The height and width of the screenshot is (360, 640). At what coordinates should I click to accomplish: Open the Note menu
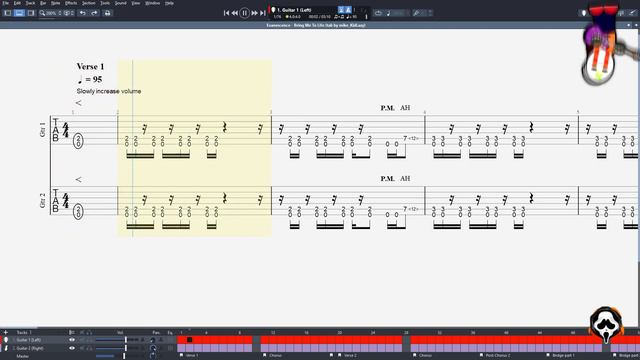[56, 3]
